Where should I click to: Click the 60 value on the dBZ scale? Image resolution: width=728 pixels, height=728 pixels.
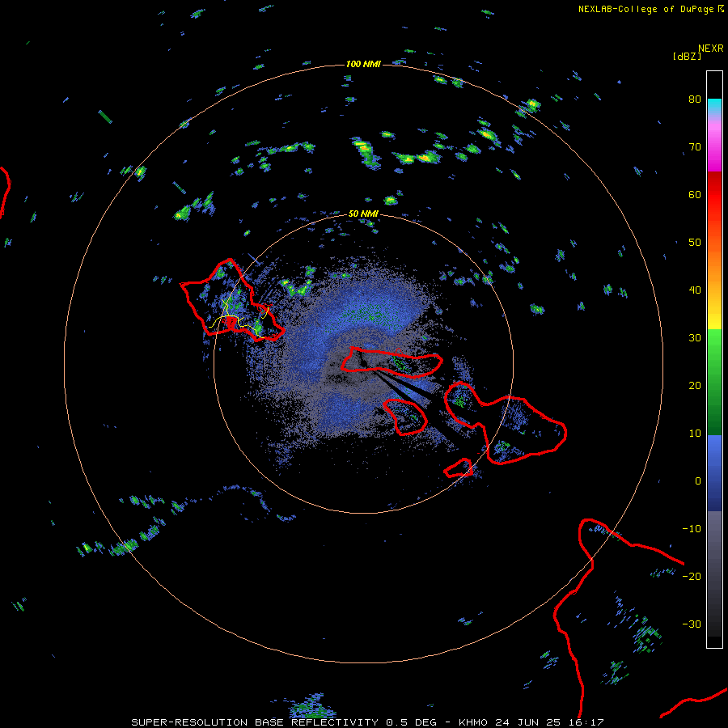[x=695, y=194]
